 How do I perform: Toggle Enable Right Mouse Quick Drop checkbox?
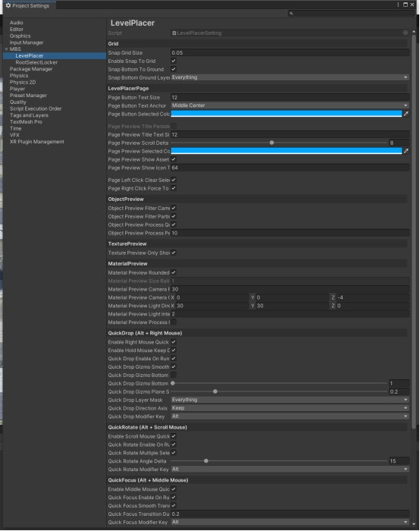[x=174, y=342]
